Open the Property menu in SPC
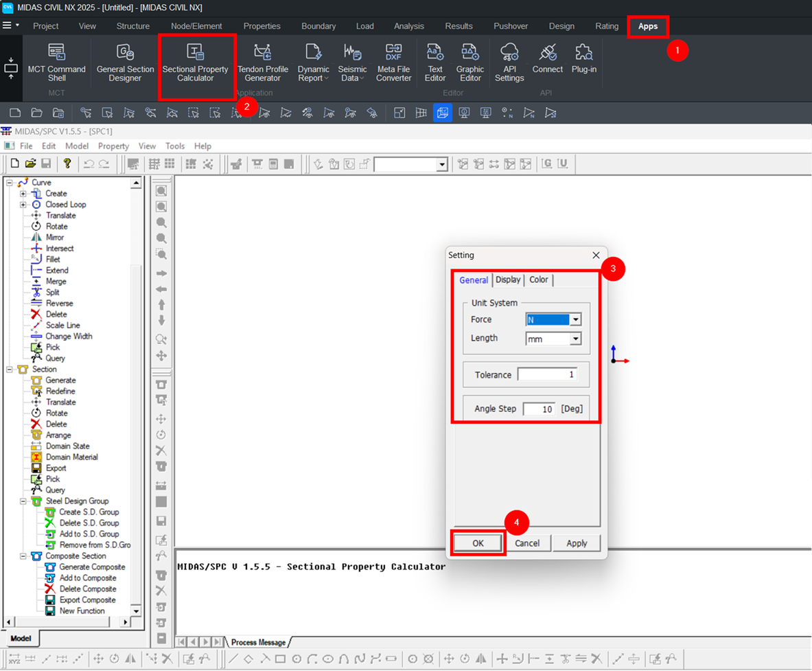Viewport: 812px width, 671px height. 113,146
